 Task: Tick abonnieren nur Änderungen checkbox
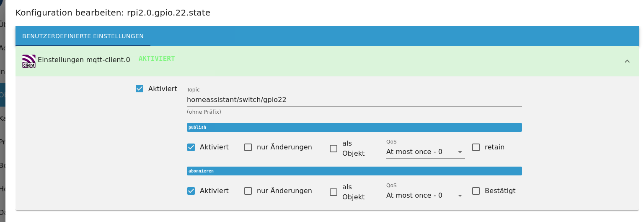pos(248,191)
